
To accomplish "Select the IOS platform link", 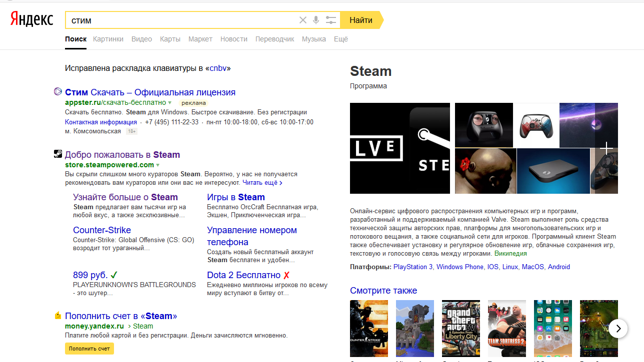I will [493, 267].
